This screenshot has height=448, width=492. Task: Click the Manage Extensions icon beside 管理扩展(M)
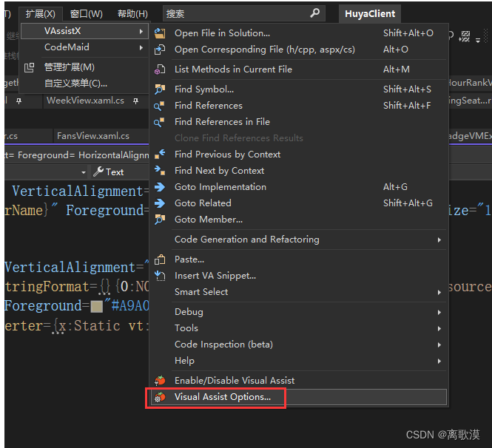coord(29,67)
